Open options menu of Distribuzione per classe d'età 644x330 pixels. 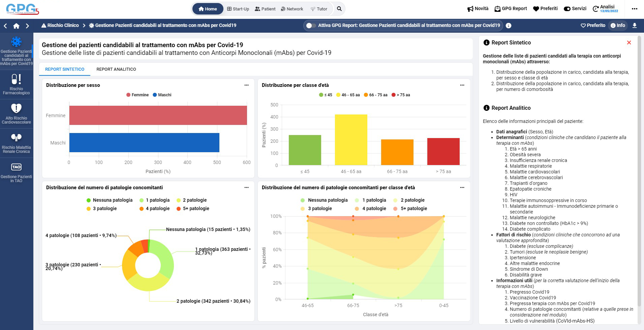[x=462, y=85]
